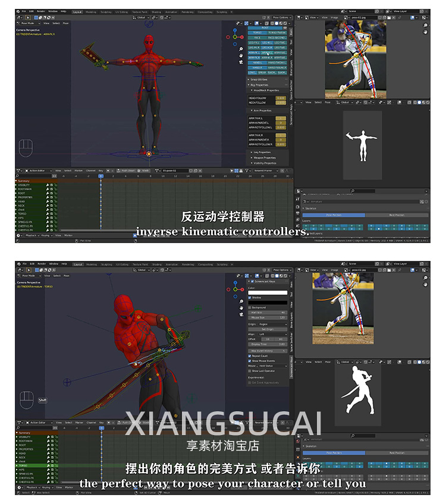Open Action Editor mode dropdown, top screenshot
This screenshot has height=504, width=446.
39,171
